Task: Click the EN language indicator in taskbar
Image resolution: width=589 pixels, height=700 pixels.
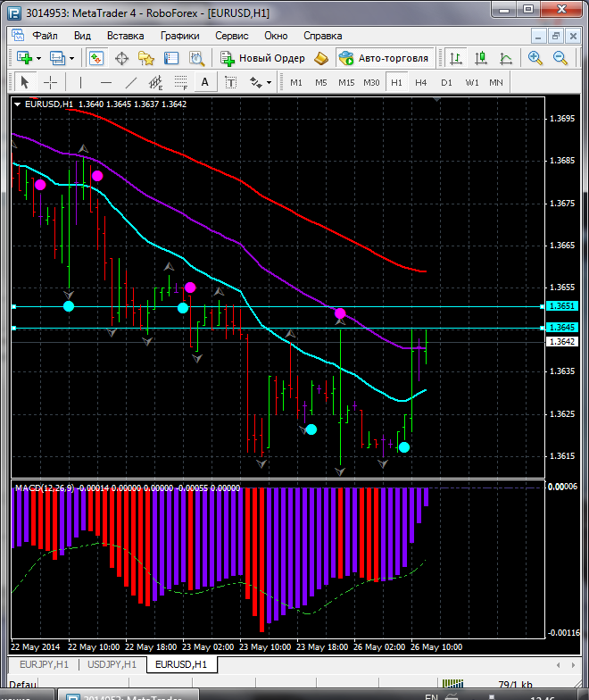Action: click(x=431, y=696)
